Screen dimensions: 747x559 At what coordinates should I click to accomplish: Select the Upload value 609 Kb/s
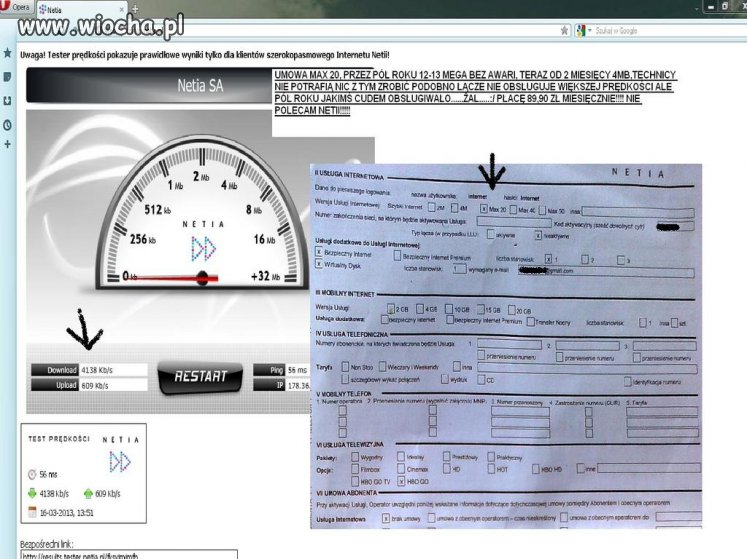tap(113, 385)
